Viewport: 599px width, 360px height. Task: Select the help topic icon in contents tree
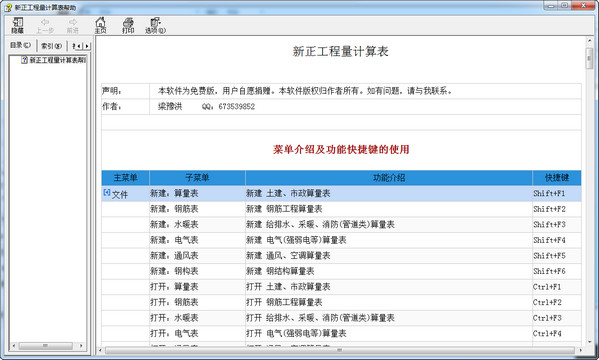pyautogui.click(x=24, y=60)
